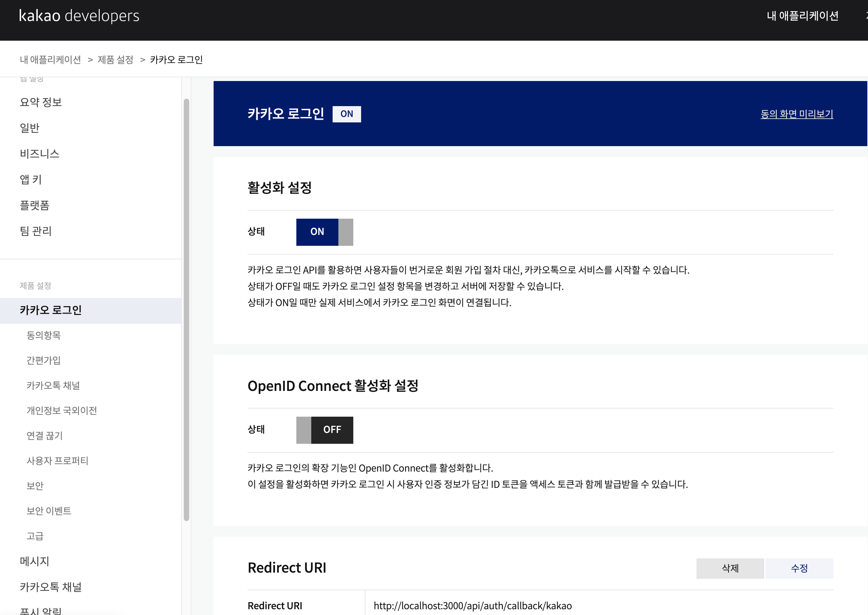Image resolution: width=868 pixels, height=615 pixels.
Task: Toggle the OpenID Connect OFF switch
Action: (x=324, y=430)
